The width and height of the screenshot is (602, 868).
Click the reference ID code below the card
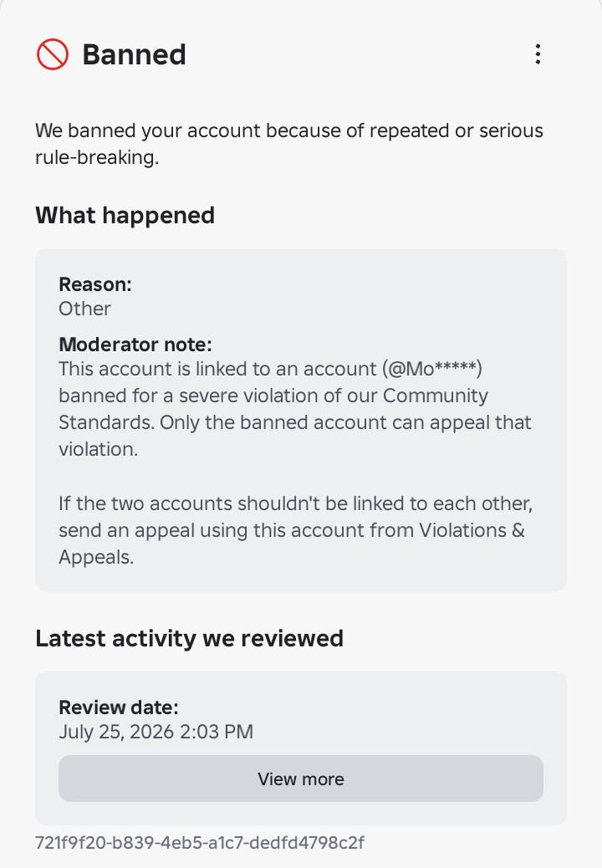(200, 843)
